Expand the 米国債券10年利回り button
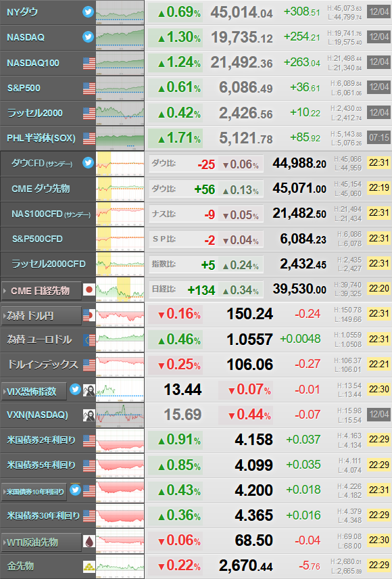Screen dimensions: 392x579 [x=34, y=492]
